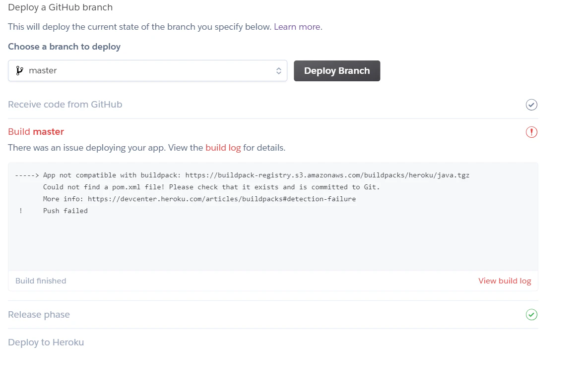Open the red build log link in the message

(x=223, y=148)
